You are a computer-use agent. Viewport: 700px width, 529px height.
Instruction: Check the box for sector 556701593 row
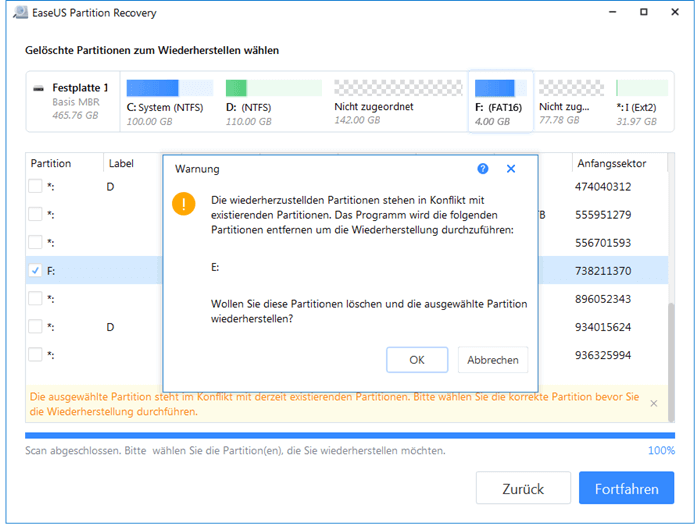(x=35, y=242)
